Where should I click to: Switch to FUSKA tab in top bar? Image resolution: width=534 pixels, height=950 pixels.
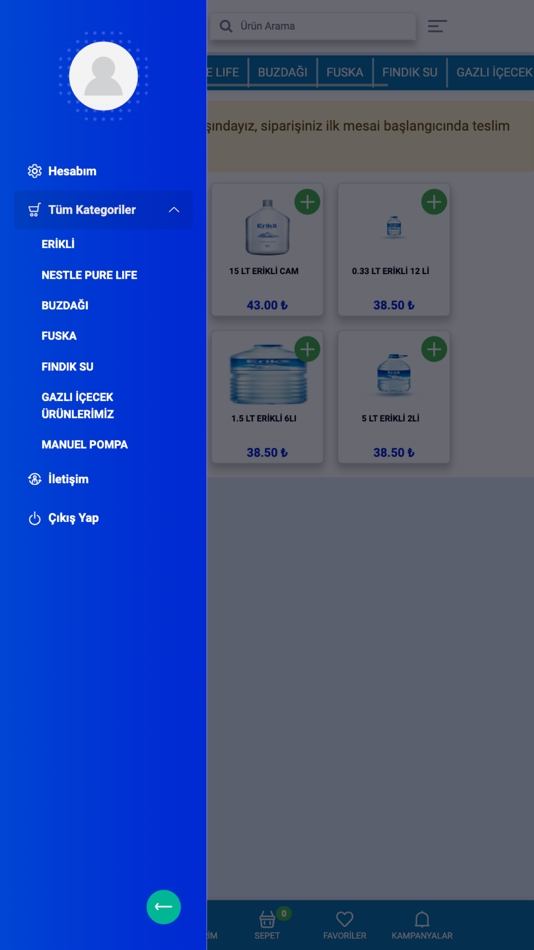pos(344,73)
